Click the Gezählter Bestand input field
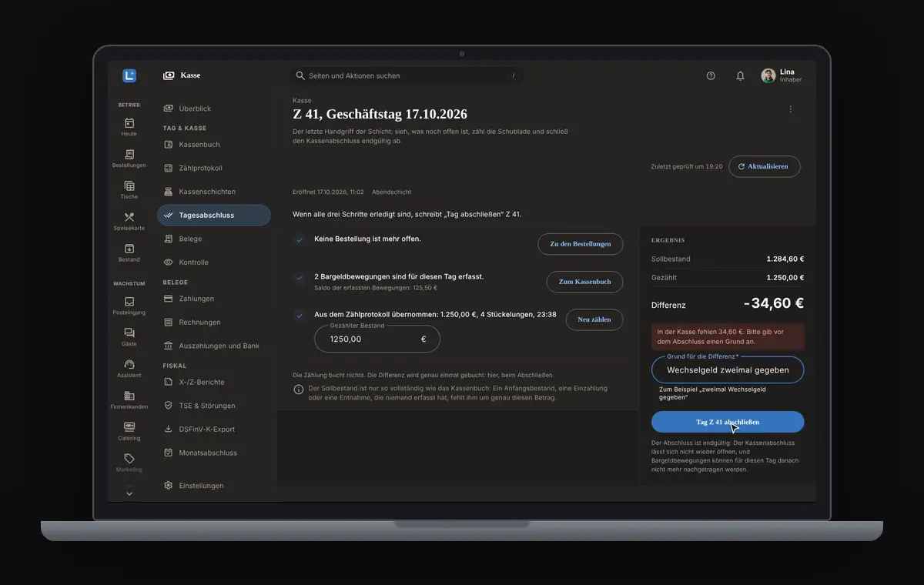 (377, 339)
